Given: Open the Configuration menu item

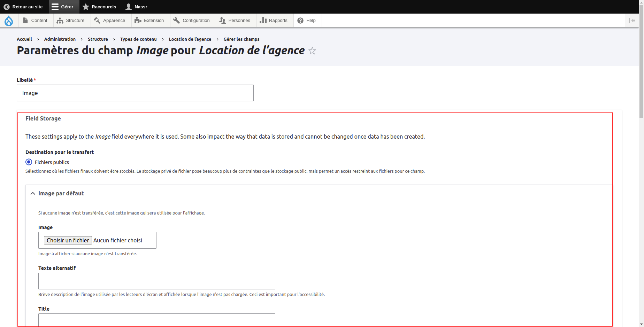Looking at the screenshot, I should (192, 21).
